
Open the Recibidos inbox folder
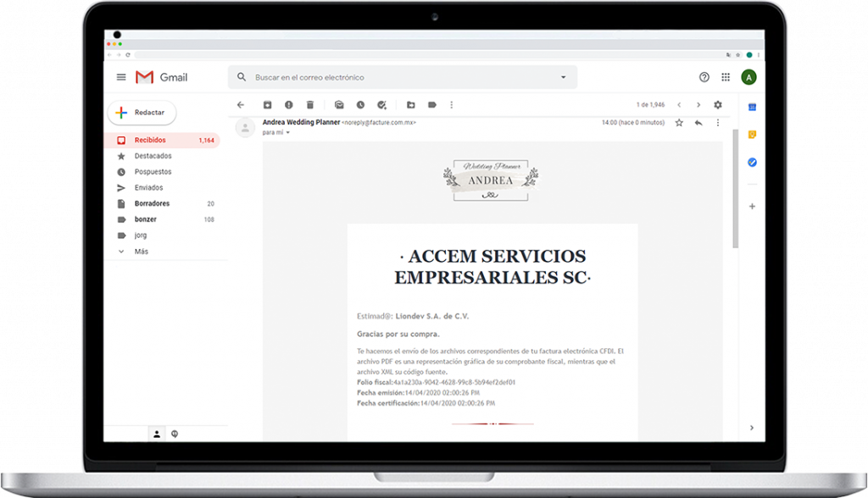tap(150, 141)
